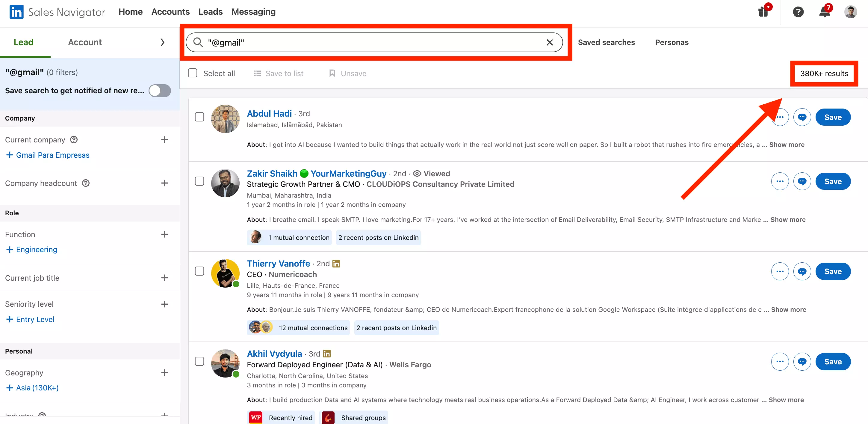The image size is (868, 424).
Task: Expand the Company headcount filter
Action: pyautogui.click(x=164, y=183)
